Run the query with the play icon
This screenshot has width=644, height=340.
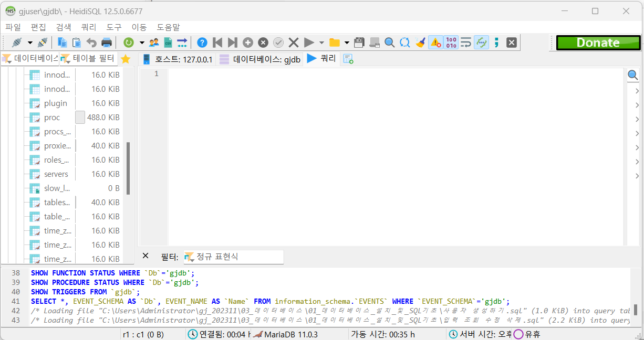309,42
